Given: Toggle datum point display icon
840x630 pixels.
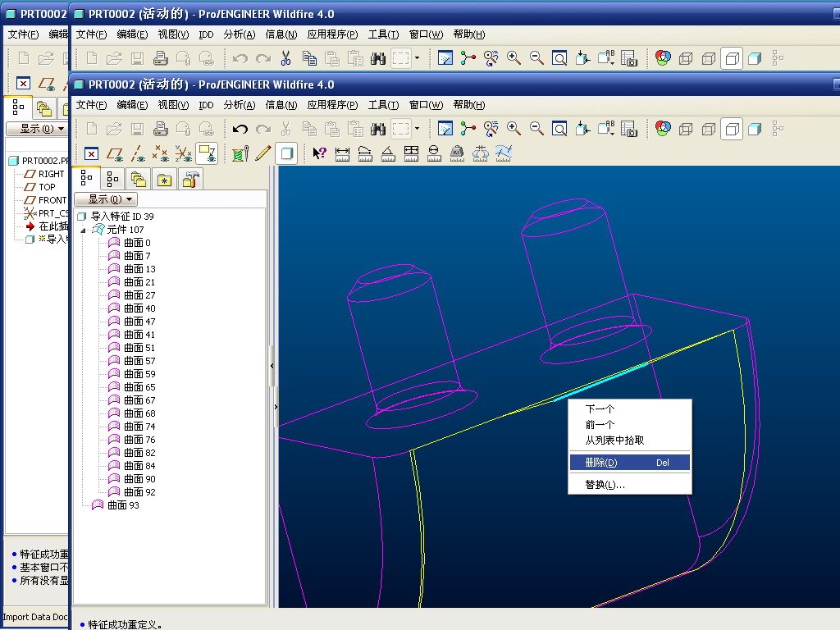Looking at the screenshot, I should (161, 153).
